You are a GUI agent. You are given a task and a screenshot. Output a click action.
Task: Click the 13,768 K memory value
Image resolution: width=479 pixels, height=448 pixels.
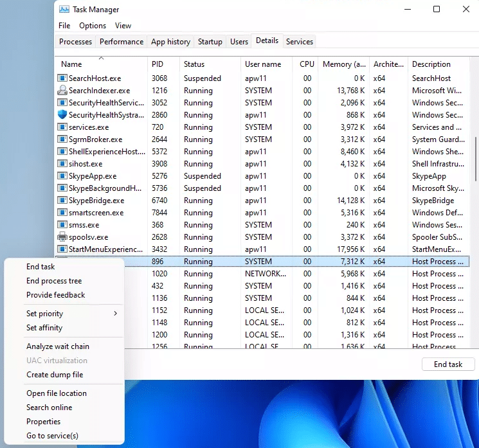[350, 91]
